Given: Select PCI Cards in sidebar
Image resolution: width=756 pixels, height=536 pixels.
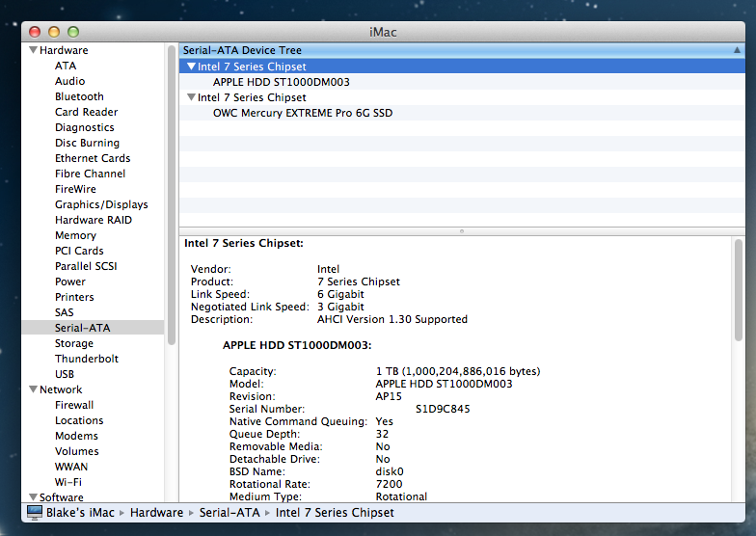Looking at the screenshot, I should point(79,251).
